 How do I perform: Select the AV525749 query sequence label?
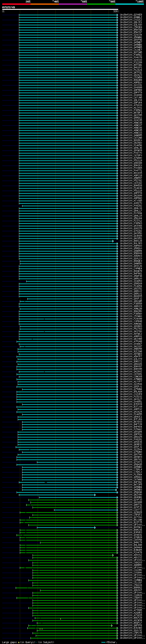point(8,8)
